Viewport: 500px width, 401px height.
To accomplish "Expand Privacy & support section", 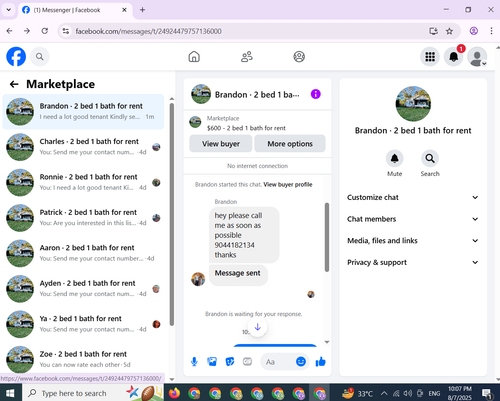I will pyautogui.click(x=413, y=262).
